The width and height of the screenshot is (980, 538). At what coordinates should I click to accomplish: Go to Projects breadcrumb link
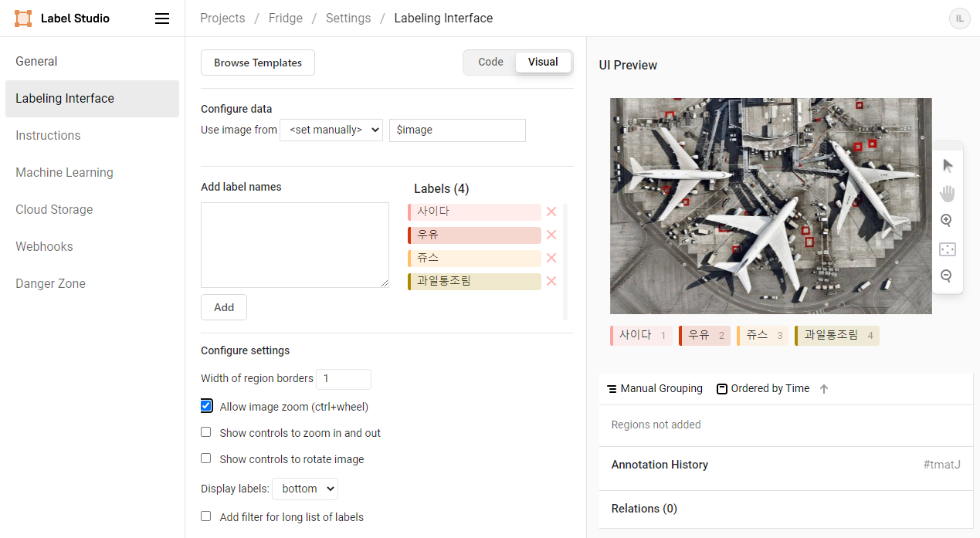point(222,18)
